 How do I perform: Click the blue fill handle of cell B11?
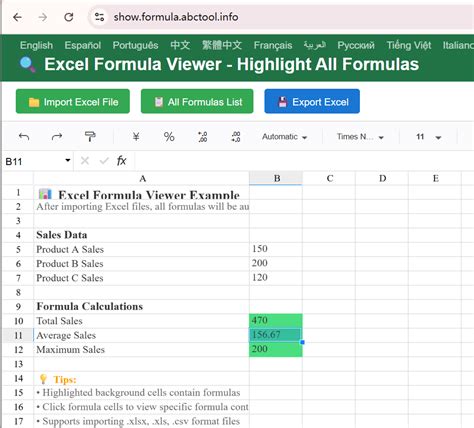(x=302, y=342)
